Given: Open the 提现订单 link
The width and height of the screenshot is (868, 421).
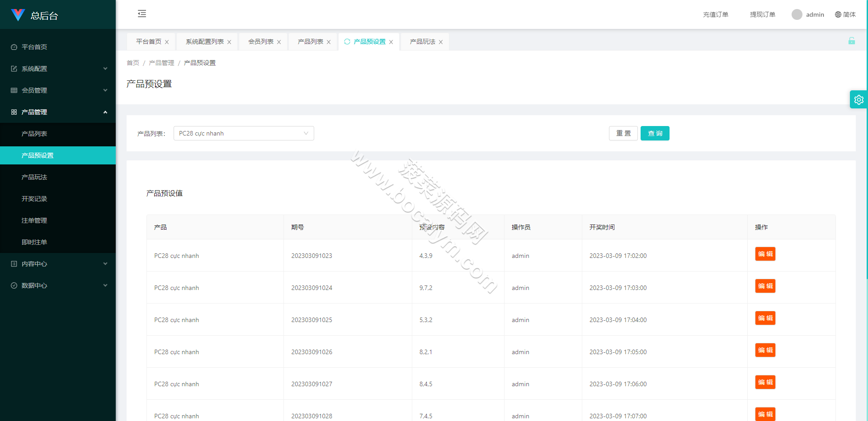Looking at the screenshot, I should click(x=763, y=14).
